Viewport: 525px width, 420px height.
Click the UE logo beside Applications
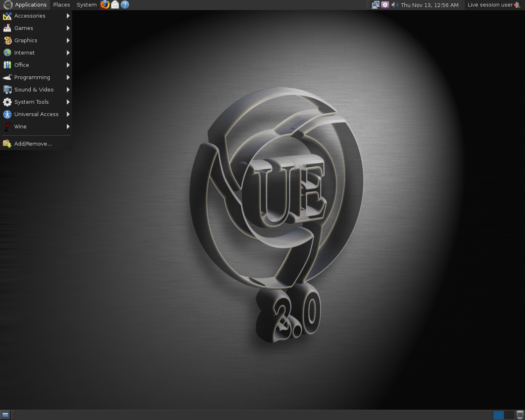click(8, 5)
